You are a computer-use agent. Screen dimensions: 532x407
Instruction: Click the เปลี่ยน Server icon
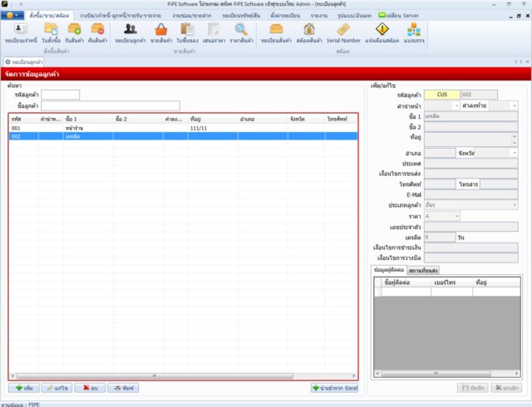click(382, 15)
